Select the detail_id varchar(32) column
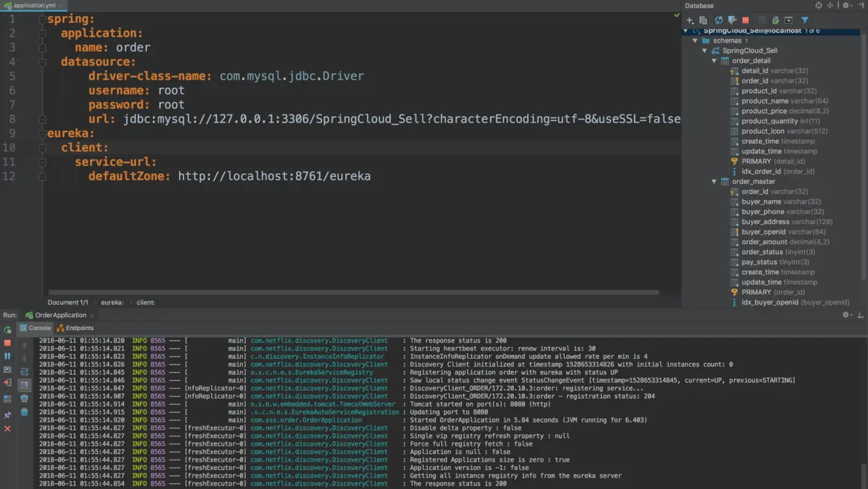Screen dimensions: 868x489 (769, 71)
